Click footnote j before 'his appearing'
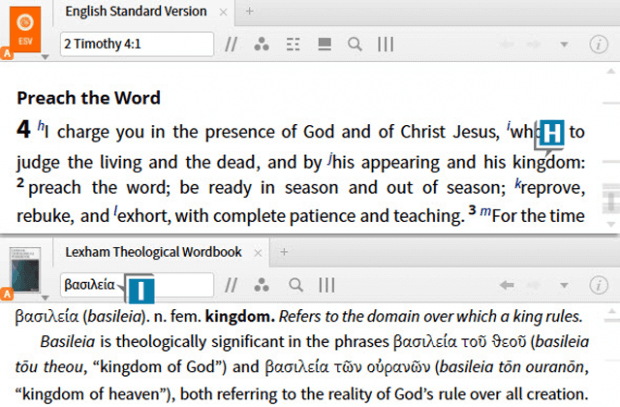Image resolution: width=620 pixels, height=407 pixels. tap(330, 157)
